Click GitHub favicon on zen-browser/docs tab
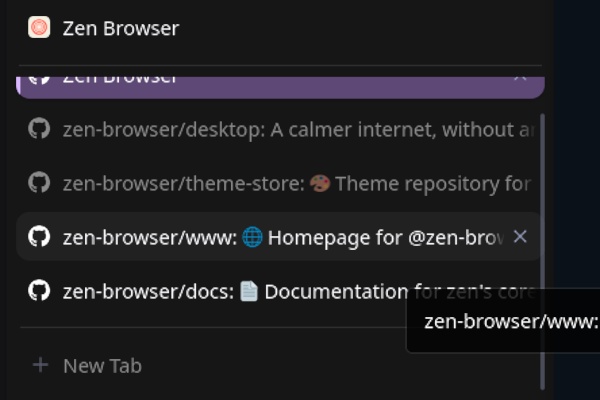The height and width of the screenshot is (400, 600). coord(39,291)
